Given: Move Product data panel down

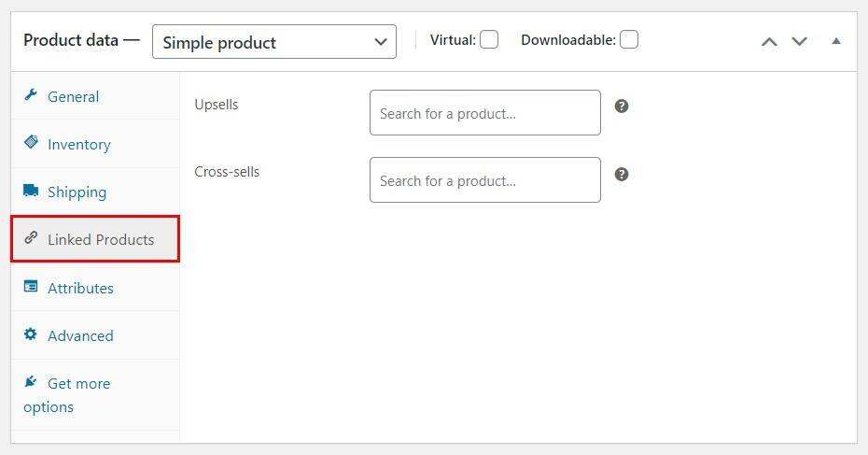Looking at the screenshot, I should pyautogui.click(x=799, y=41).
